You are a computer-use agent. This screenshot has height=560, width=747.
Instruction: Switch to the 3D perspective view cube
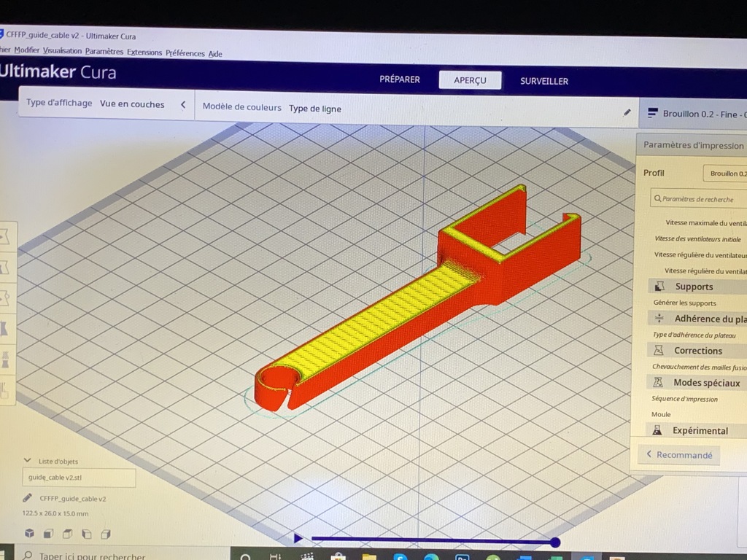pos(29,533)
